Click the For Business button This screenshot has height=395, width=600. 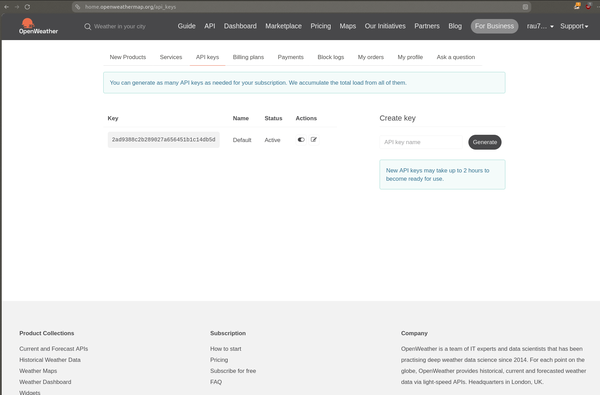[494, 26]
